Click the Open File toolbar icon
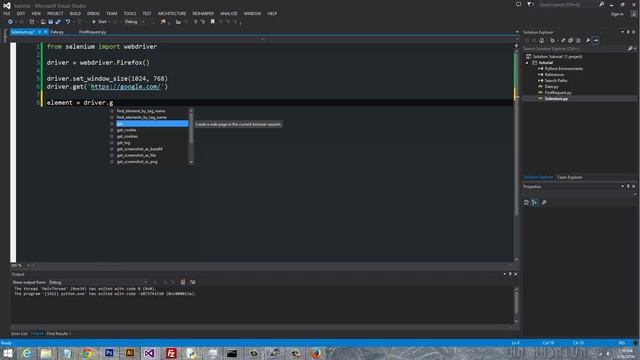This screenshot has height=360, width=640. (43, 22)
